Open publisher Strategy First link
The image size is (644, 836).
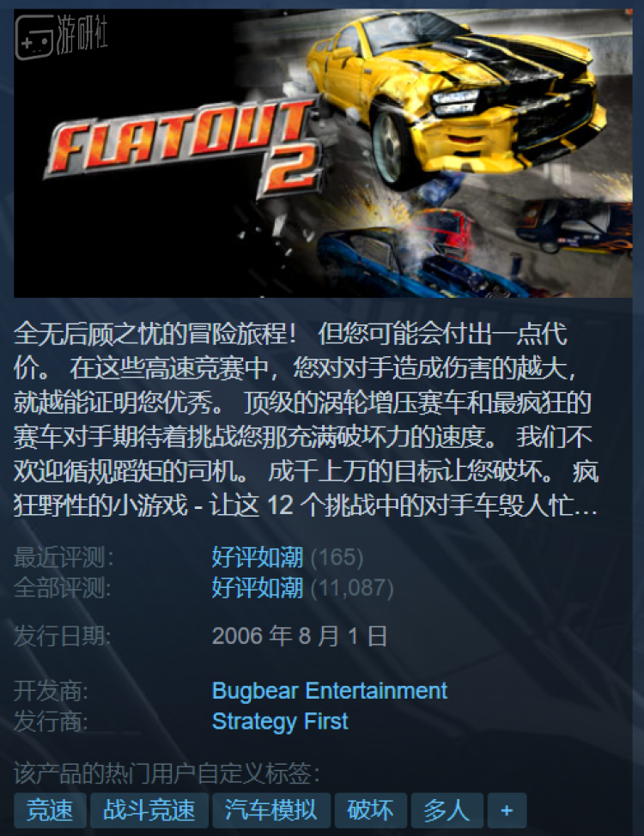pos(280,721)
